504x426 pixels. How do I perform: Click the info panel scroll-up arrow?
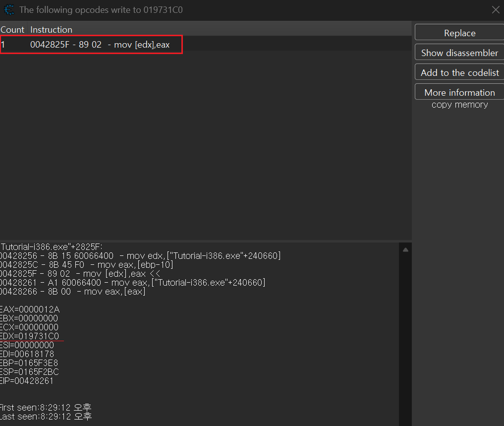405,250
